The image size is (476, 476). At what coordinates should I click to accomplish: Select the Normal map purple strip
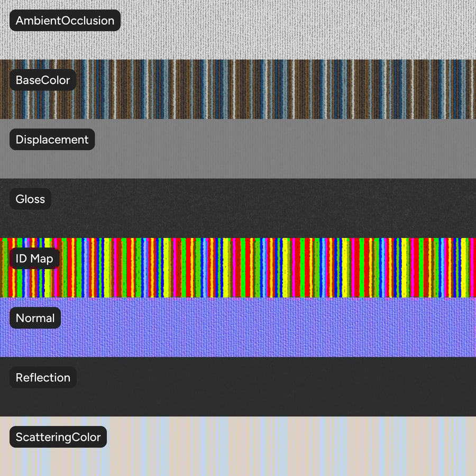[238, 327]
